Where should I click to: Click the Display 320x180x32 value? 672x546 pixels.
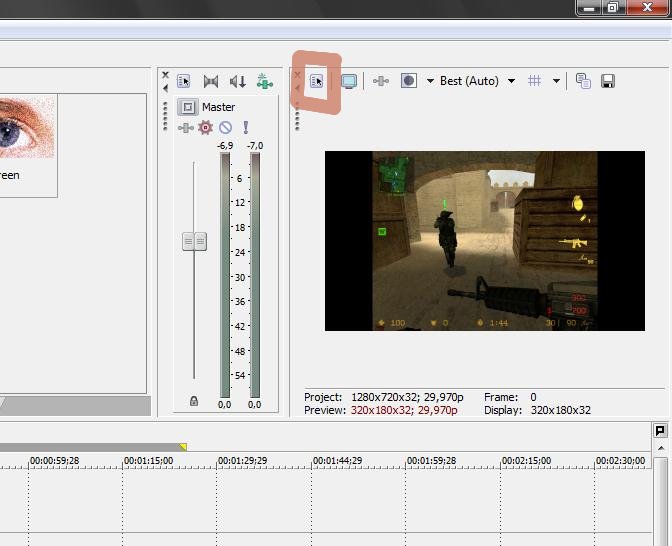coord(561,410)
